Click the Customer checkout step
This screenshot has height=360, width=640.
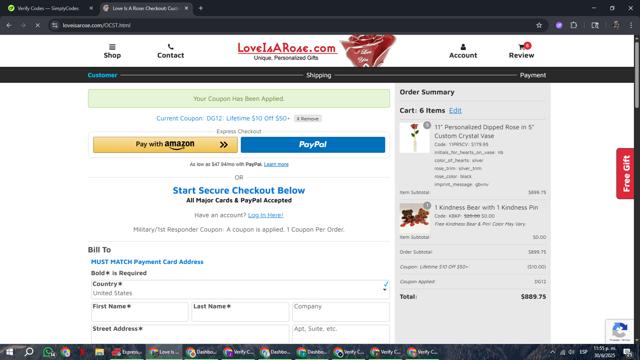coord(102,75)
